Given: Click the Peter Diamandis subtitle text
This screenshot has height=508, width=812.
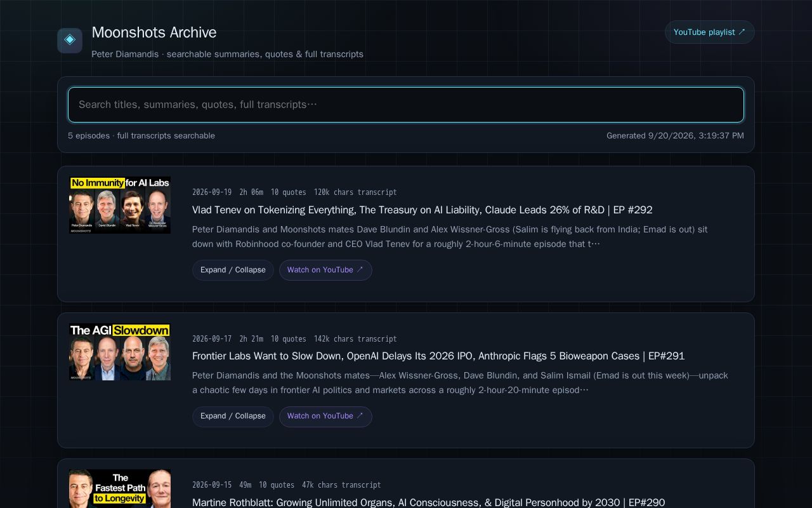Looking at the screenshot, I should (x=227, y=55).
